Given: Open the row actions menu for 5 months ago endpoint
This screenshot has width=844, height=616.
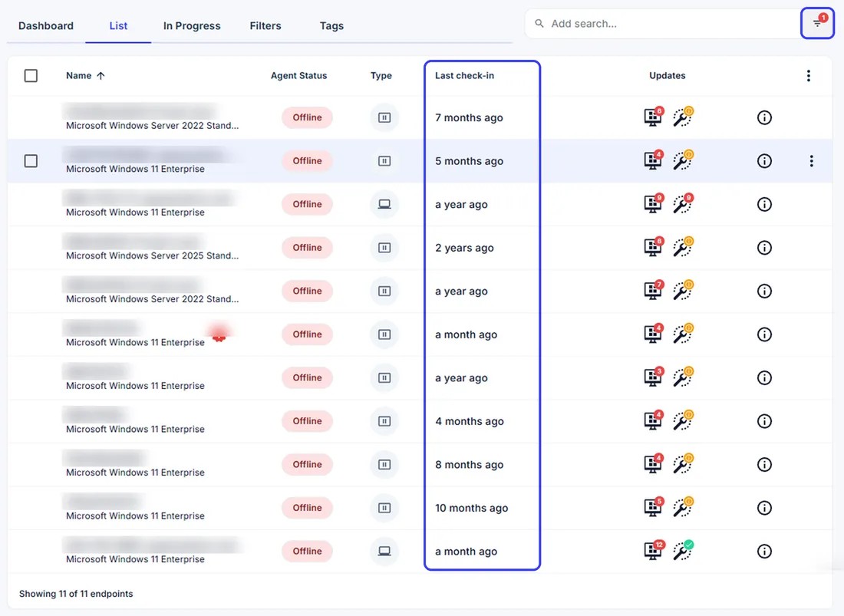Looking at the screenshot, I should (x=811, y=161).
